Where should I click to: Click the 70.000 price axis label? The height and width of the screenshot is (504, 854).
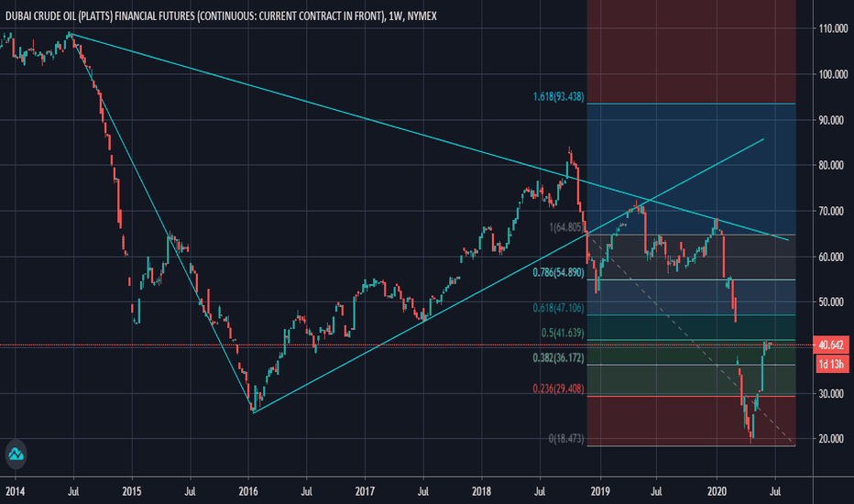click(x=833, y=211)
